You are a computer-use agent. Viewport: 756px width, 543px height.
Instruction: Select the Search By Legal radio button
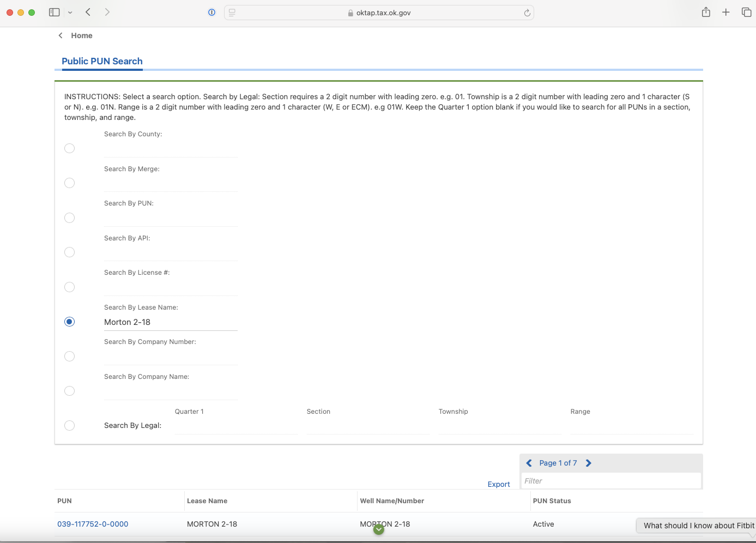69,425
